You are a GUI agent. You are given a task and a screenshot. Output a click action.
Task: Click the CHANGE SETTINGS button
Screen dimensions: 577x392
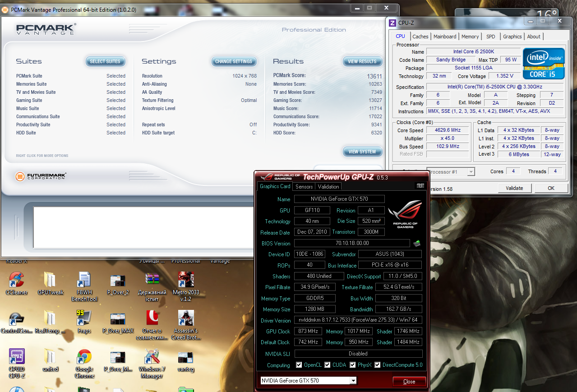coord(234,61)
